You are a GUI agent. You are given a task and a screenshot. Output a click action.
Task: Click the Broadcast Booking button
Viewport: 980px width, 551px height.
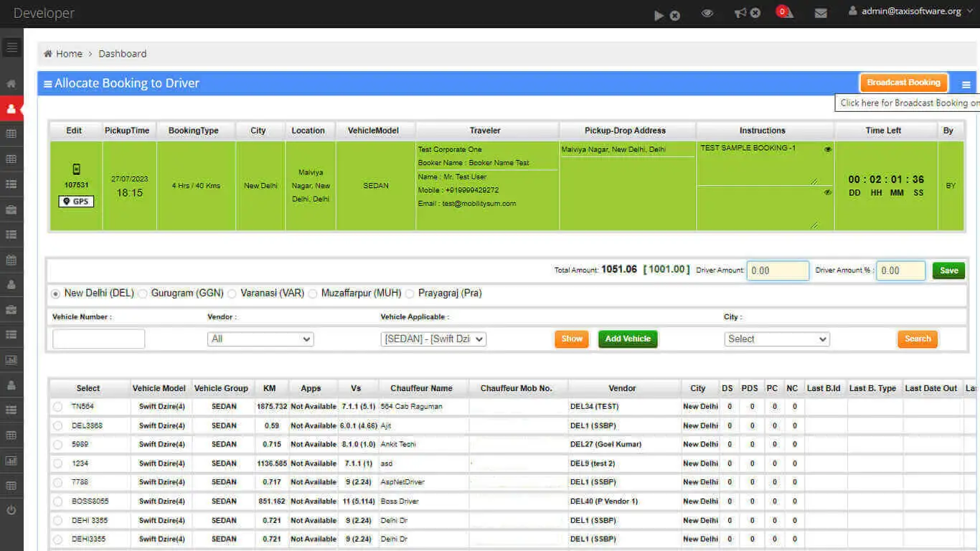tap(903, 83)
